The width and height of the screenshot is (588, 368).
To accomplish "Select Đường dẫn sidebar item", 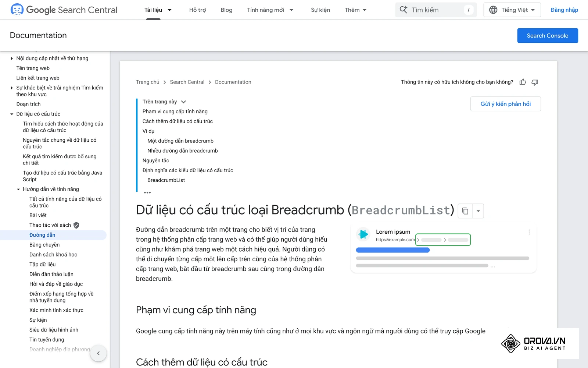I will [x=42, y=235].
